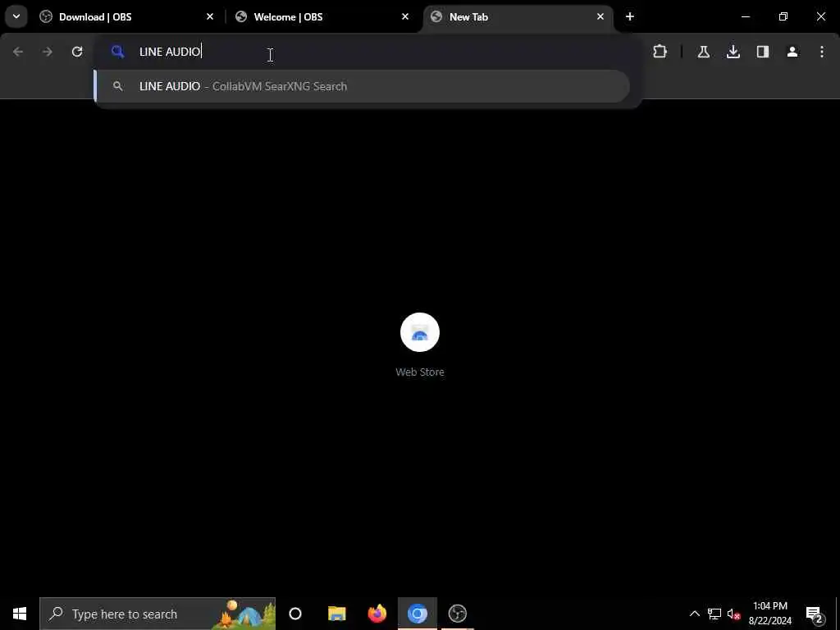Open a new browser tab with plus button
Image resolution: width=840 pixels, height=630 pixels.
[x=629, y=16]
